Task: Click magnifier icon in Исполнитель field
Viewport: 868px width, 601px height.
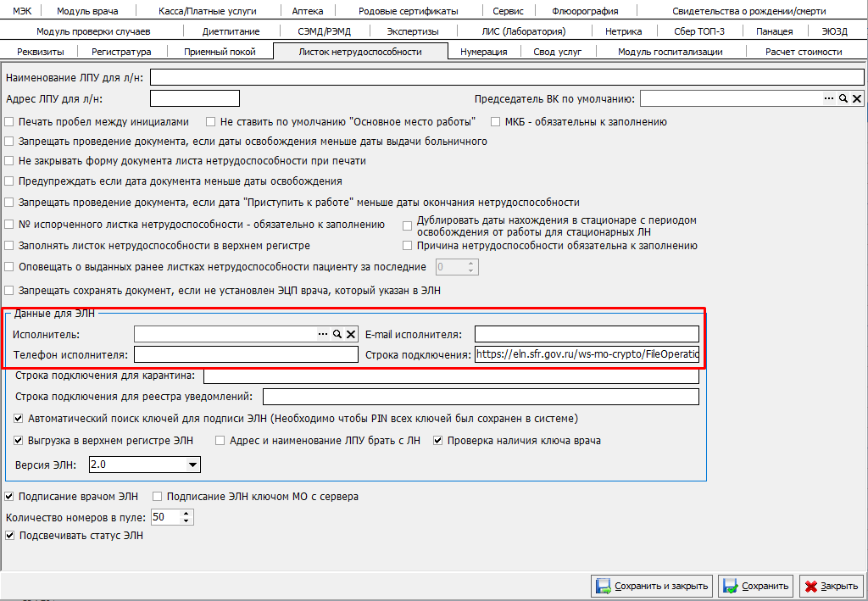Action: [337, 334]
